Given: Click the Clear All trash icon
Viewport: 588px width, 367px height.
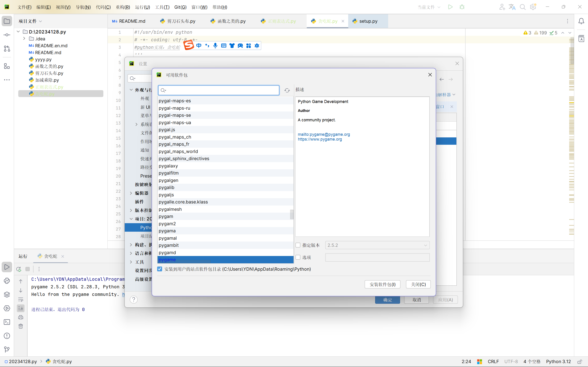Looking at the screenshot, I should [21, 326].
